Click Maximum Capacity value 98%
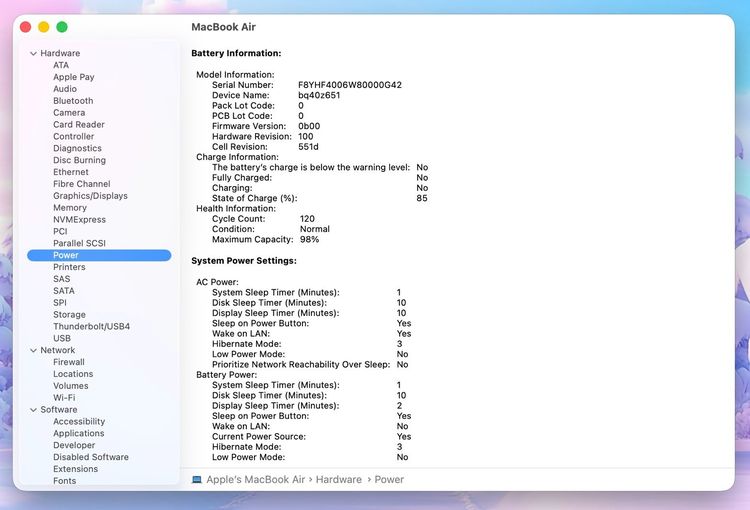 click(309, 239)
